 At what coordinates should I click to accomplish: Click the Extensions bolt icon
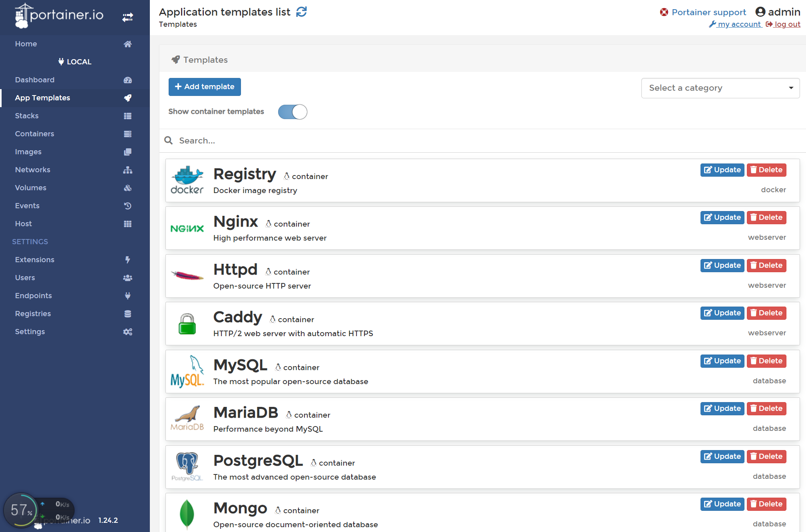point(127,260)
